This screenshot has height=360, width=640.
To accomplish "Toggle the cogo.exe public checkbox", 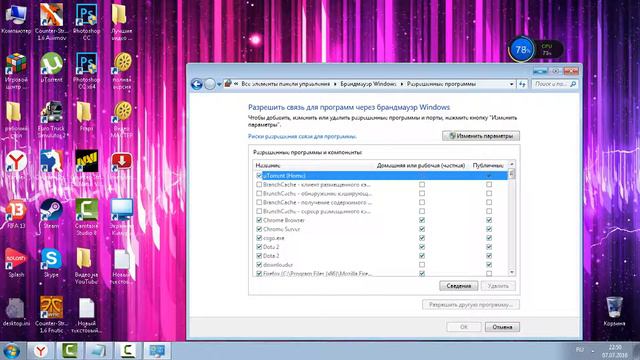I will pyautogui.click(x=489, y=238).
